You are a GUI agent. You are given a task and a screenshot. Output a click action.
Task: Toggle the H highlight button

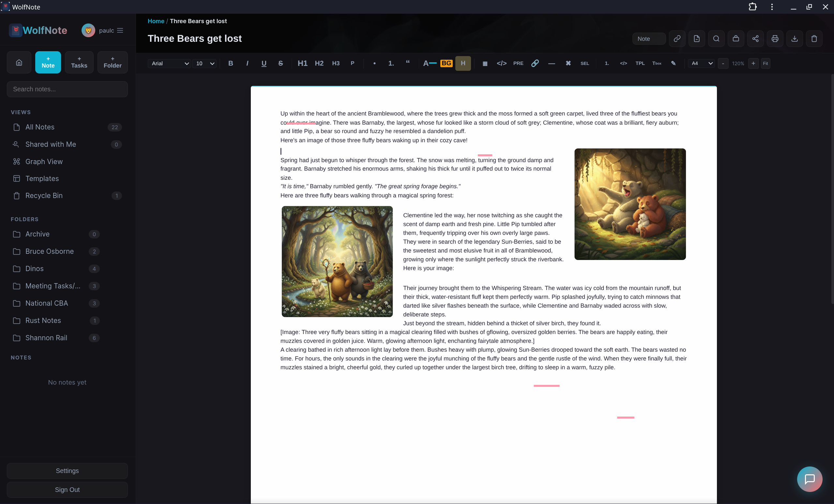click(x=463, y=63)
